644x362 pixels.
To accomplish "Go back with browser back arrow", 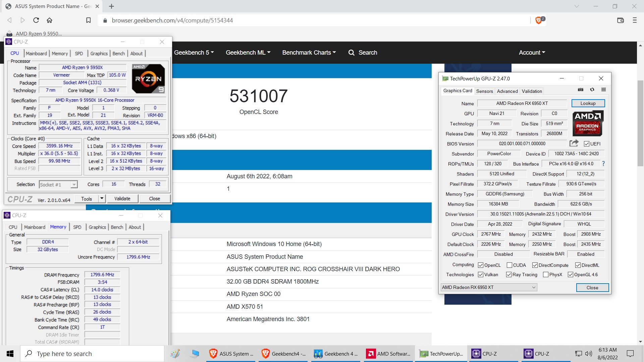I will (9, 20).
